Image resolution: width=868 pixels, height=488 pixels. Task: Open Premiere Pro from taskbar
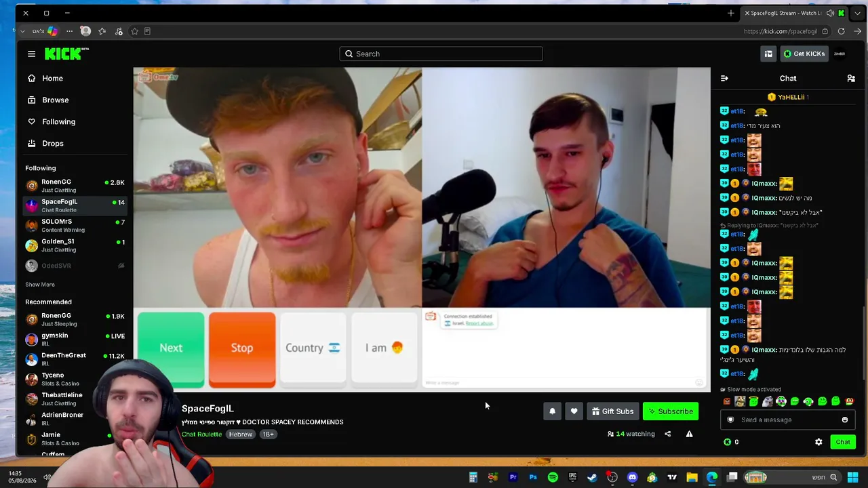click(x=513, y=478)
